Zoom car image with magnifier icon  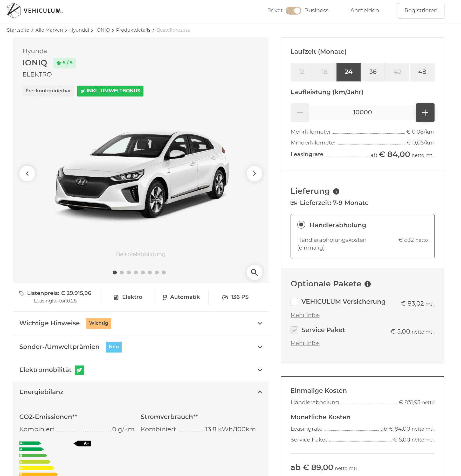pyautogui.click(x=254, y=272)
